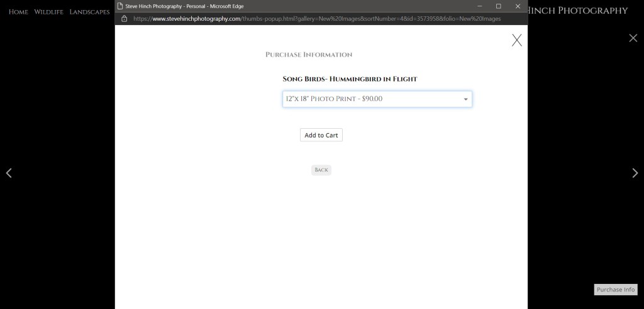This screenshot has height=309, width=644.
Task: Minimize the Microsoft Edge popup window
Action: pos(479,6)
